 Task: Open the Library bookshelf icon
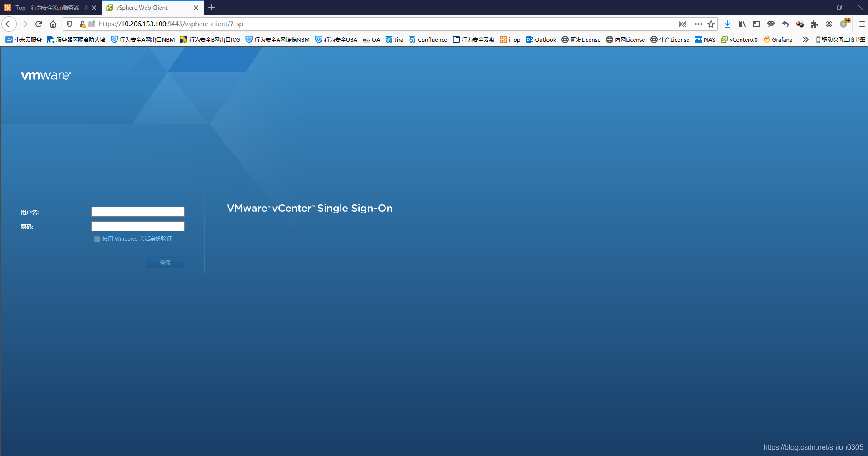(x=742, y=24)
